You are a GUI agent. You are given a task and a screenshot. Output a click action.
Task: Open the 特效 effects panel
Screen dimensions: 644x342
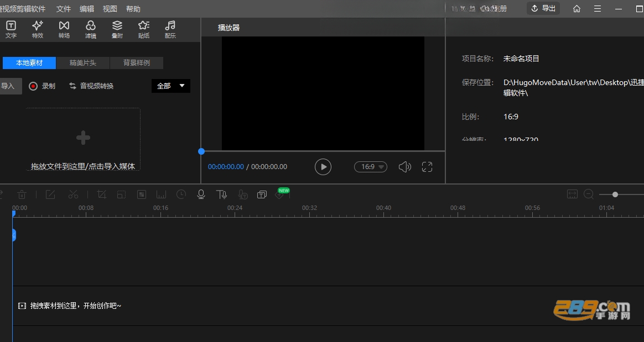pos(38,29)
